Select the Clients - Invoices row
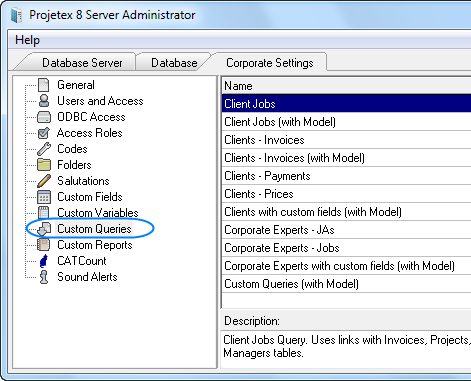Screen dimensions: 471x381 346,140
